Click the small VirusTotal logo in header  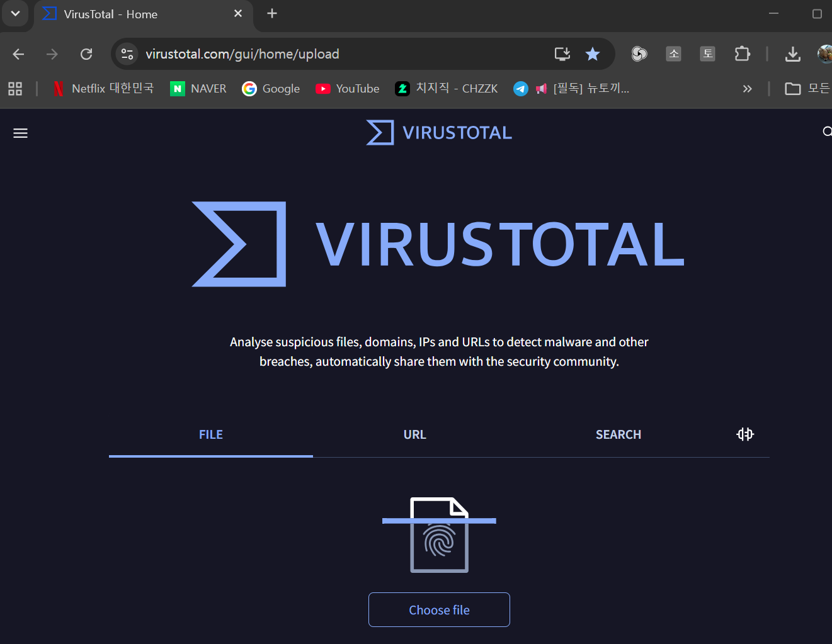coord(439,132)
